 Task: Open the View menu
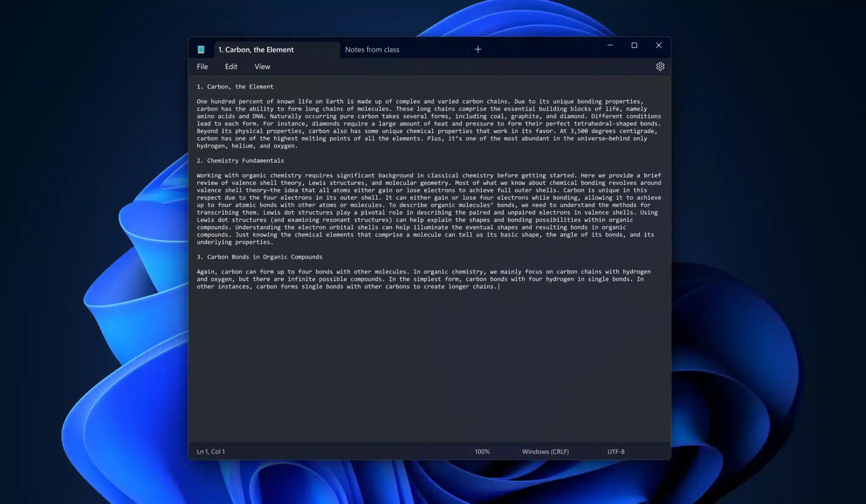[x=262, y=66]
